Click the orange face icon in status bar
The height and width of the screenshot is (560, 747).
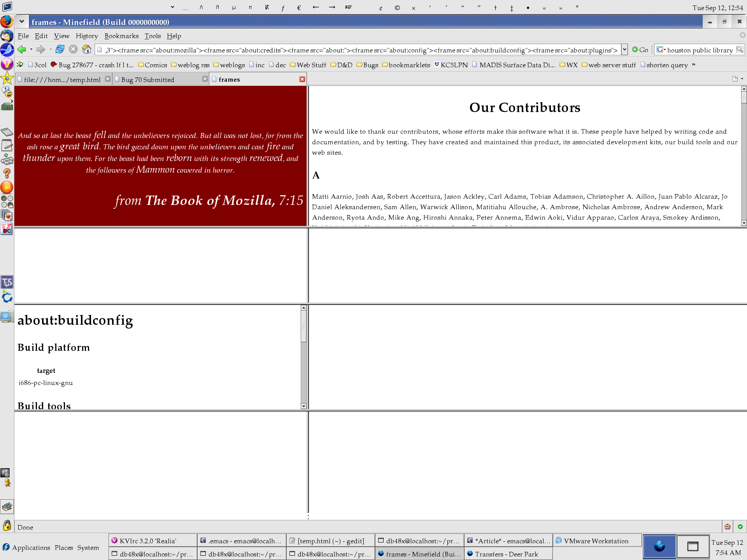[727, 527]
